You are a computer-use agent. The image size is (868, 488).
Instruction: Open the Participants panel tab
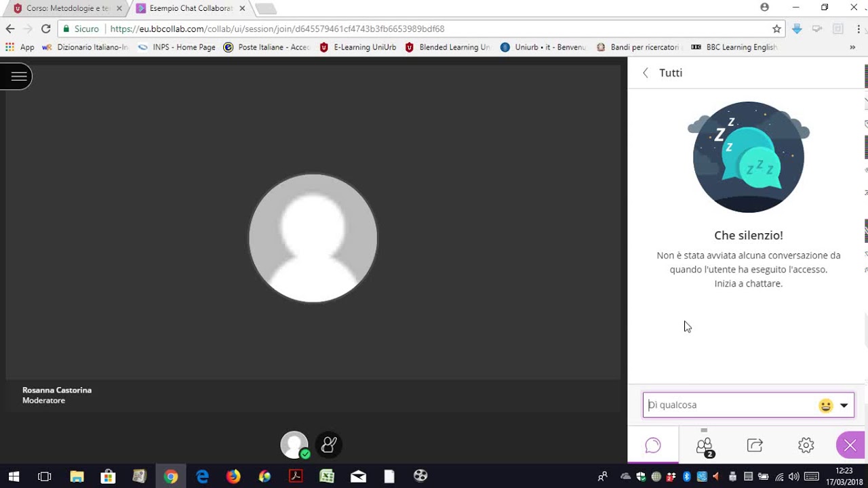click(x=705, y=445)
